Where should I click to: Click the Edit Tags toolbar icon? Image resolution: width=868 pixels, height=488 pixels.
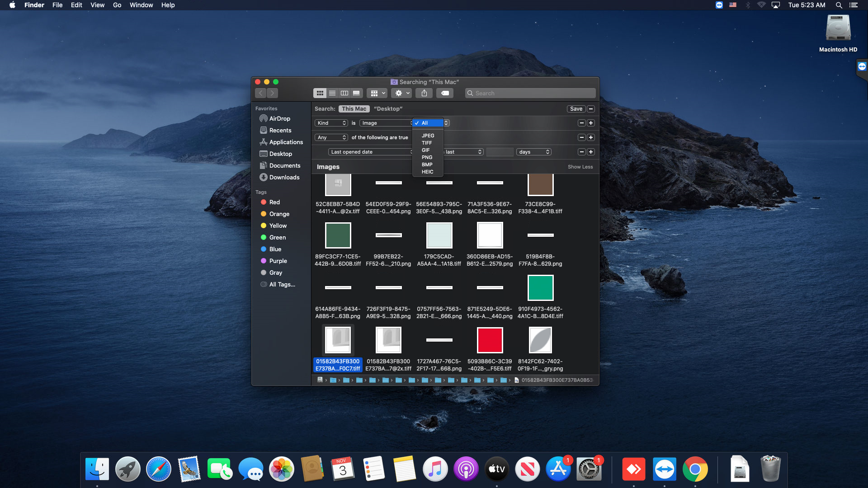445,93
